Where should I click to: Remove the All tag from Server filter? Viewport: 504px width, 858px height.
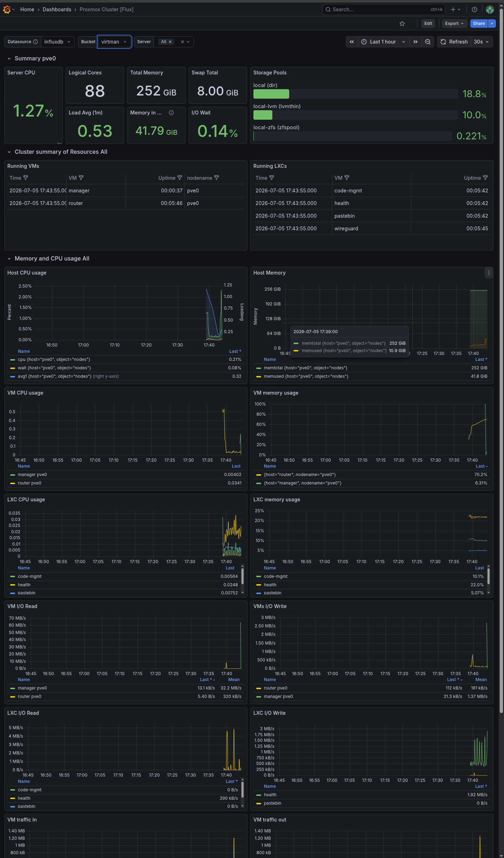(170, 42)
